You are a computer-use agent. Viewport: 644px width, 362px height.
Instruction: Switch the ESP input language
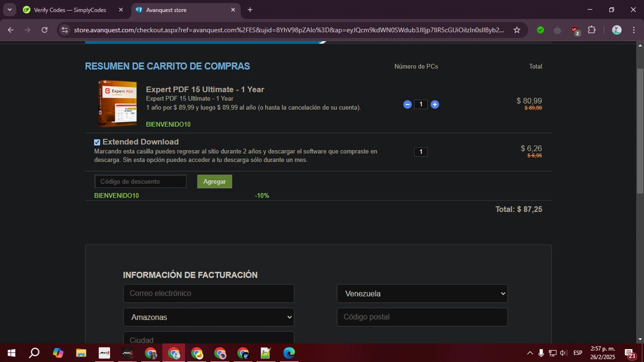[x=578, y=353]
